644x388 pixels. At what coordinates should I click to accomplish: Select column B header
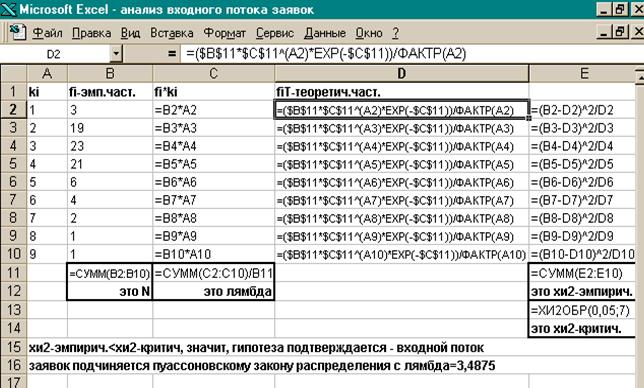click(110, 74)
